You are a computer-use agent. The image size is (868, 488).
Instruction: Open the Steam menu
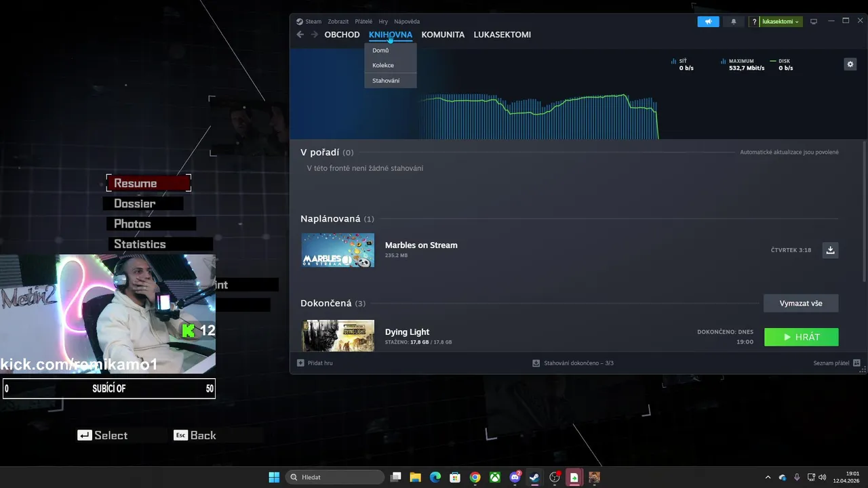point(313,22)
